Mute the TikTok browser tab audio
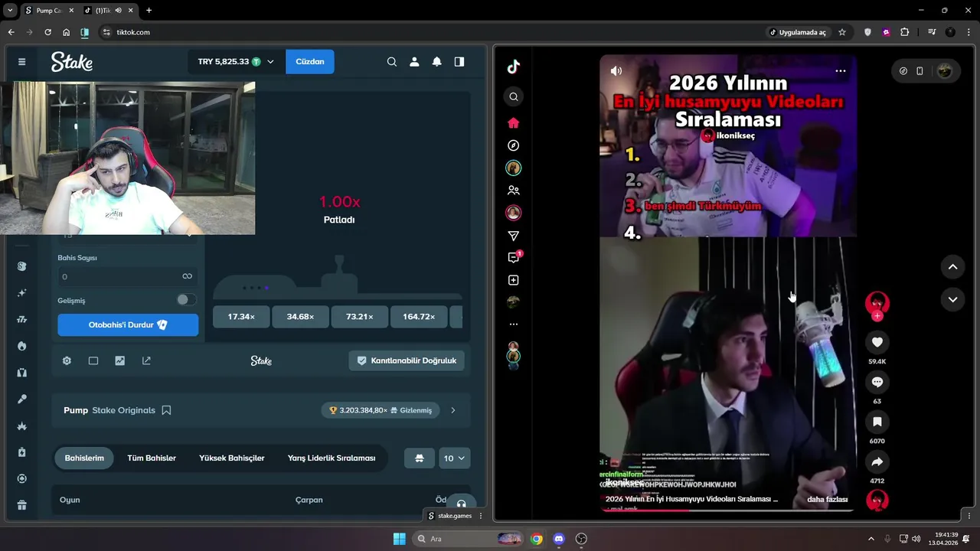This screenshot has height=551, width=980. click(118, 11)
